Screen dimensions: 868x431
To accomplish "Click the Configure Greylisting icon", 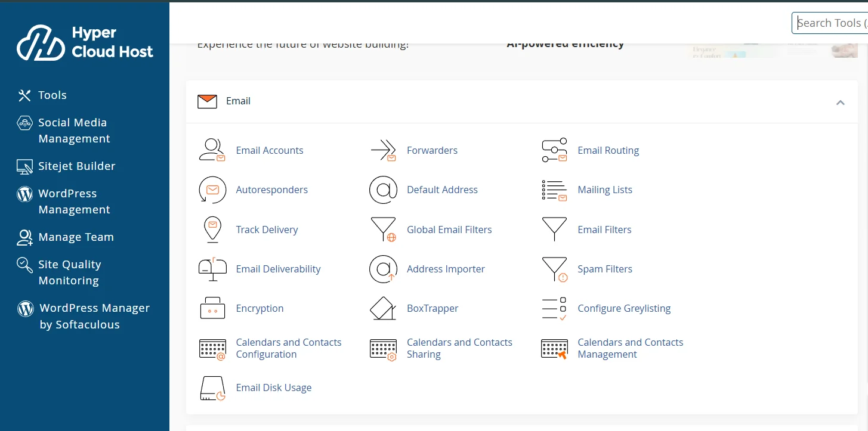I will click(554, 309).
